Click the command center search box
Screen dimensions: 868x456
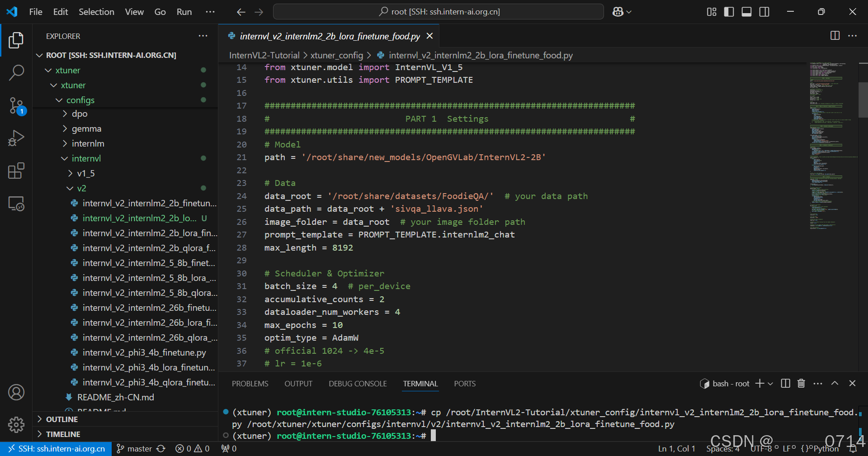[438, 12]
